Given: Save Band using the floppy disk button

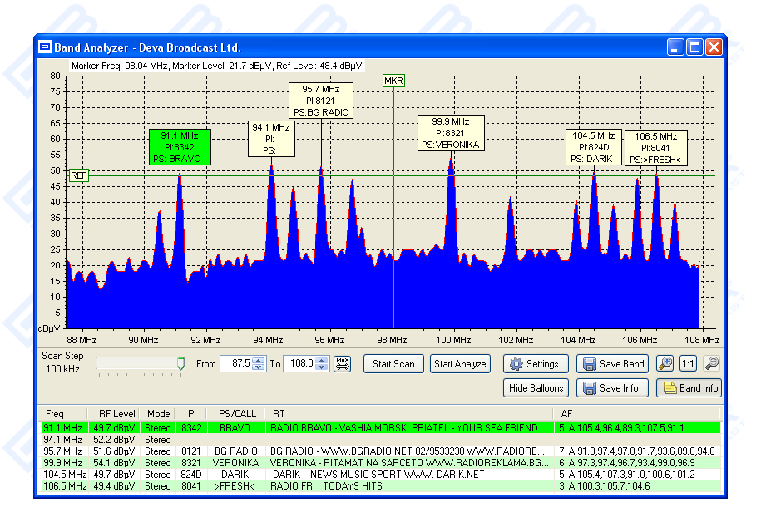Looking at the screenshot, I should tap(614, 364).
